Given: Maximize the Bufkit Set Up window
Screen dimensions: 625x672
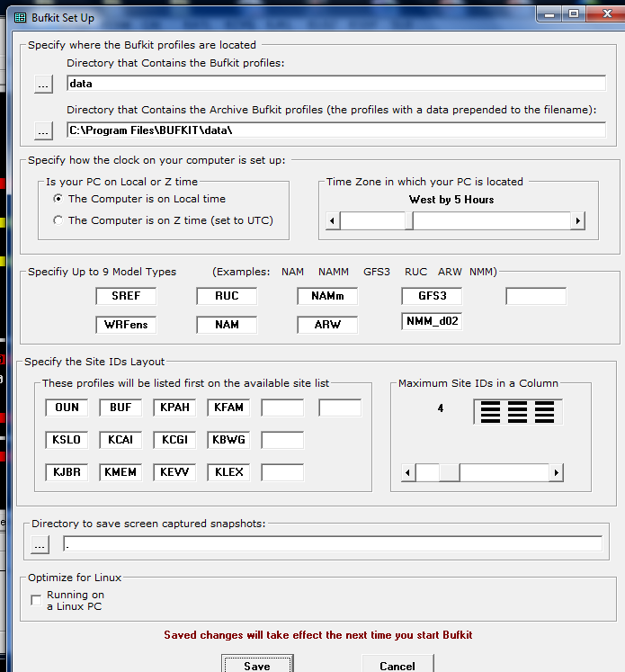Looking at the screenshot, I should 574,14.
